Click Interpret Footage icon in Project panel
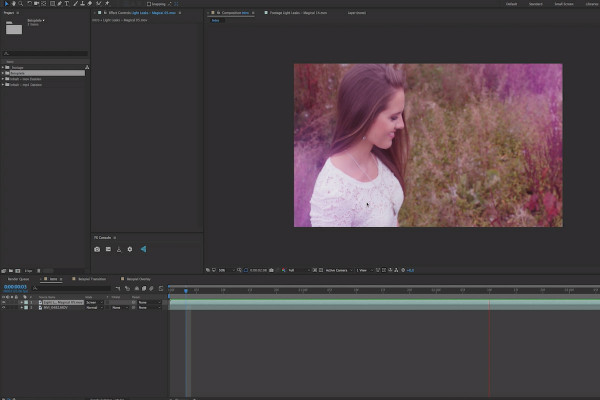The width and height of the screenshot is (600, 400). pos(4,271)
